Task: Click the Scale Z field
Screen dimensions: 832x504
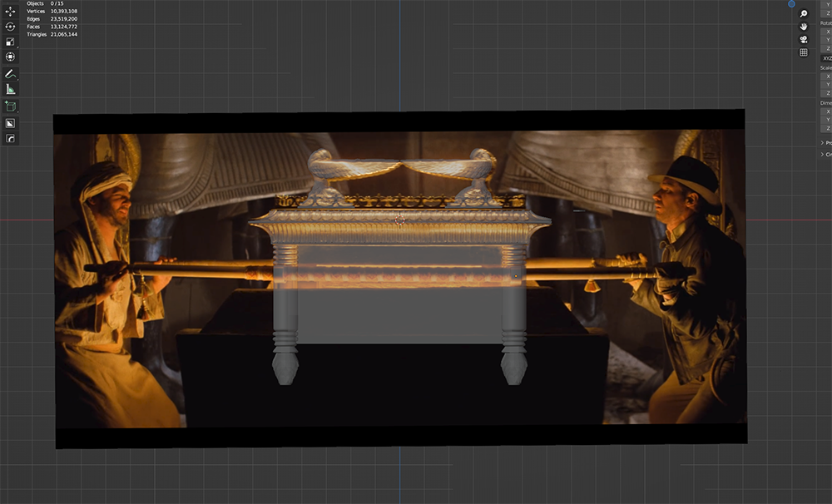Action: pyautogui.click(x=827, y=93)
